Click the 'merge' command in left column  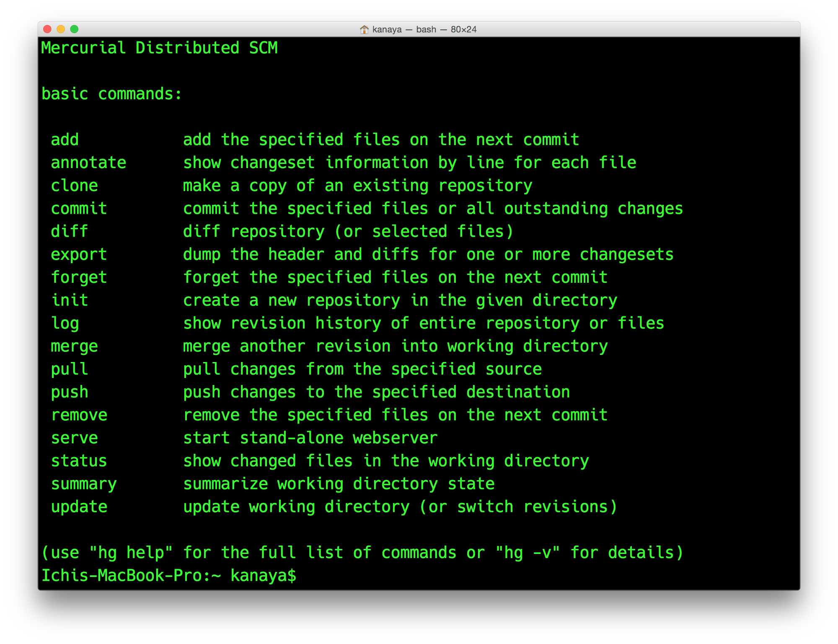point(74,346)
